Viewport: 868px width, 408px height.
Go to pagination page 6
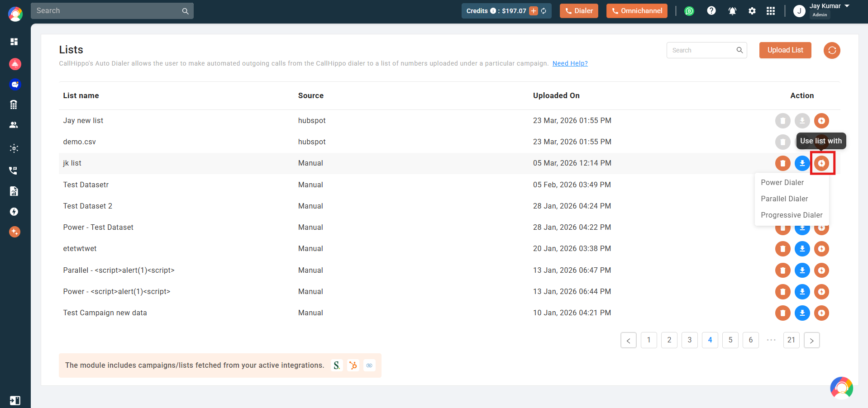click(x=751, y=340)
